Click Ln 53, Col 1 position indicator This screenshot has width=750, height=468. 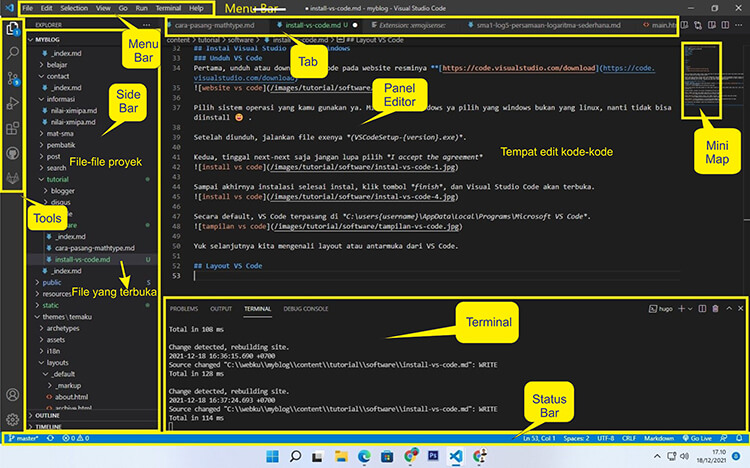[x=539, y=438]
